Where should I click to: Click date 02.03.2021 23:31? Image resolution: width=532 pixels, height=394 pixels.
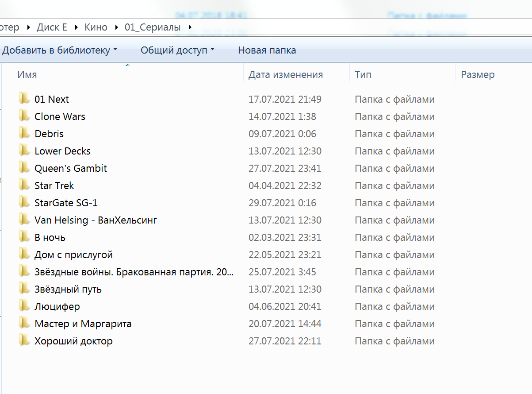(285, 237)
